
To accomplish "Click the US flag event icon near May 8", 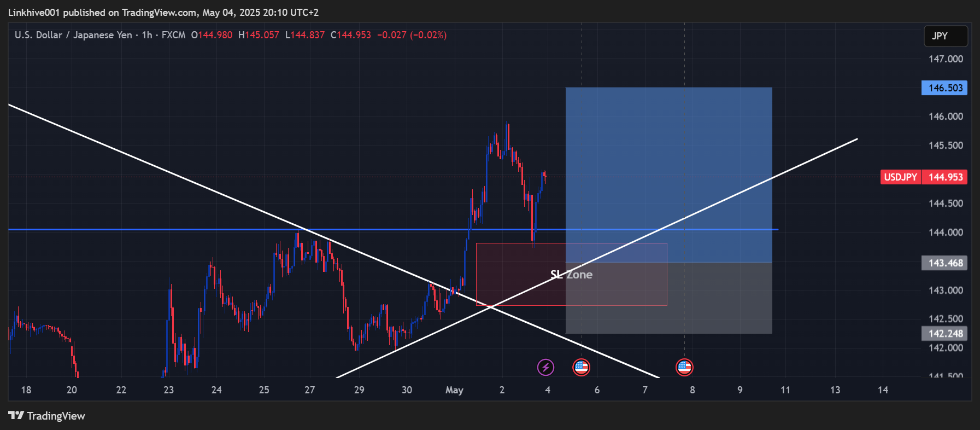I will point(684,367).
